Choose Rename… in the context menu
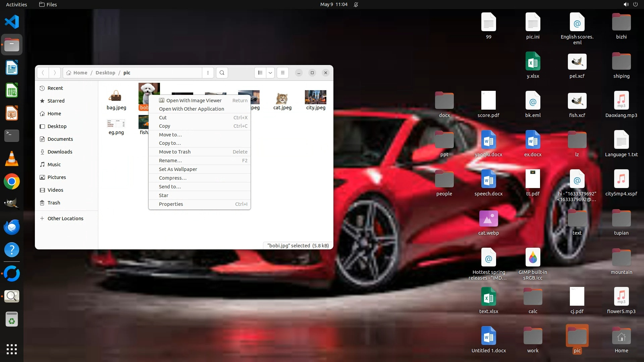 [170, 161]
